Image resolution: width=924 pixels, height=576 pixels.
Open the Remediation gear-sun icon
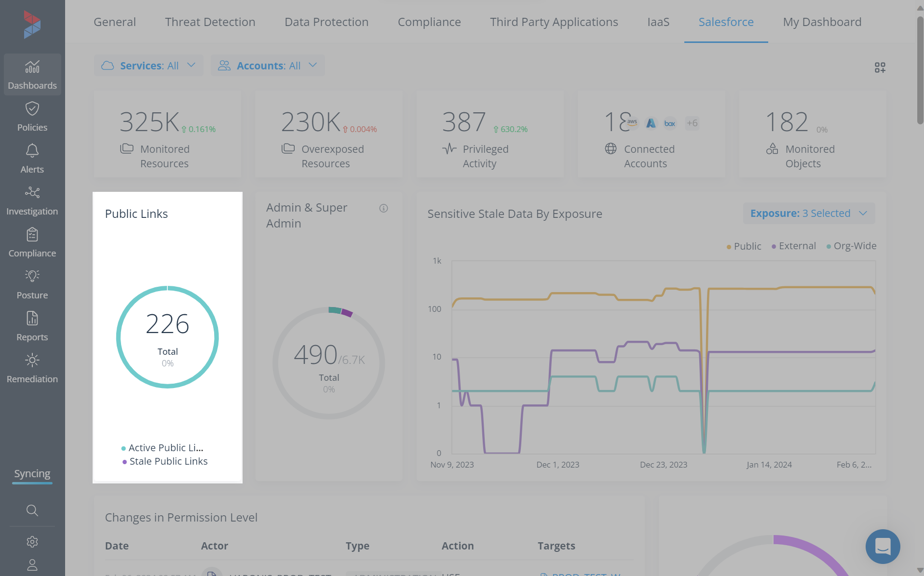click(32, 360)
